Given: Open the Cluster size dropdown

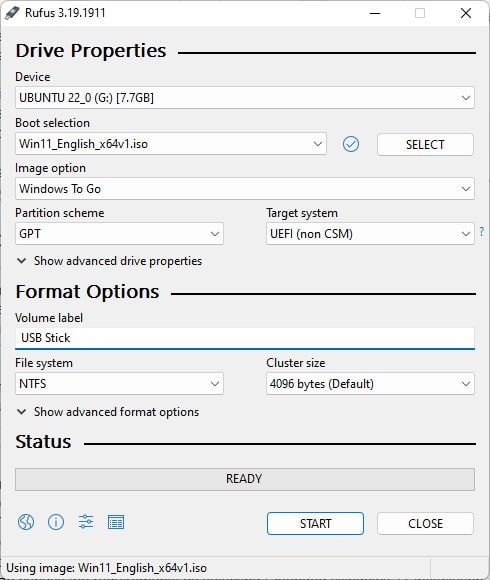Looking at the screenshot, I should coord(370,384).
